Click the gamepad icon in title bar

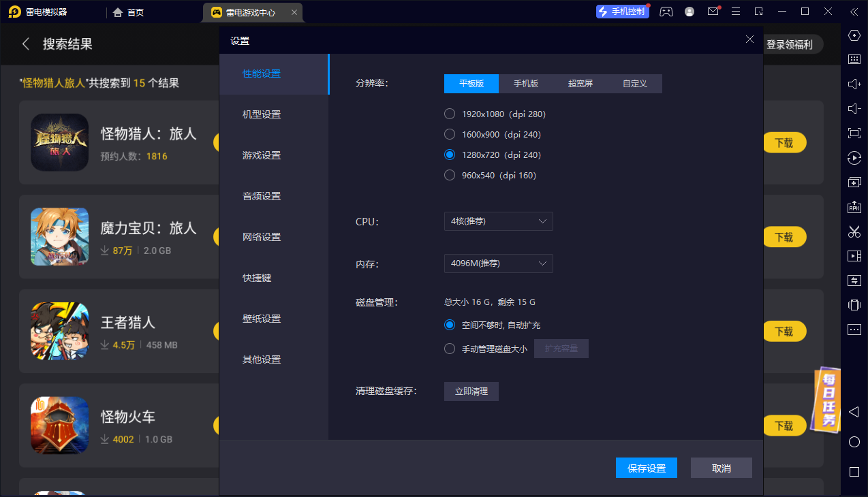coord(666,12)
